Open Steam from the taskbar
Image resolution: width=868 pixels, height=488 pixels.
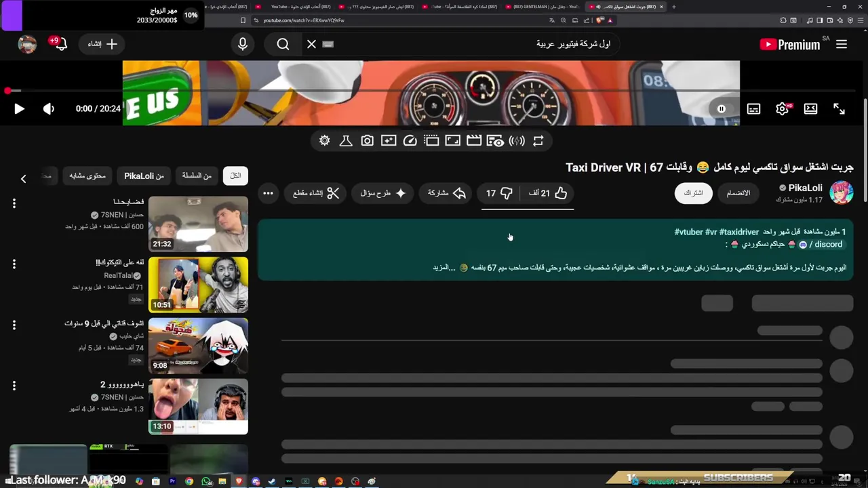point(272,481)
